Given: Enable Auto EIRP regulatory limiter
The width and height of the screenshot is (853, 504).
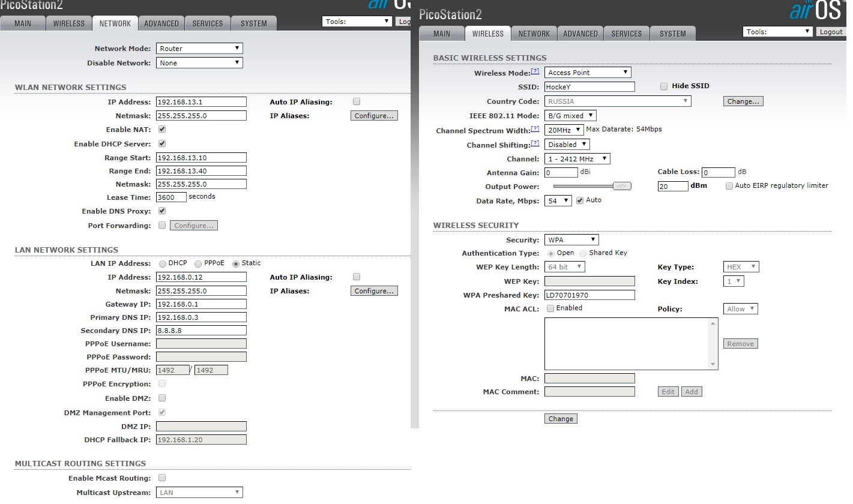Looking at the screenshot, I should pyautogui.click(x=729, y=186).
